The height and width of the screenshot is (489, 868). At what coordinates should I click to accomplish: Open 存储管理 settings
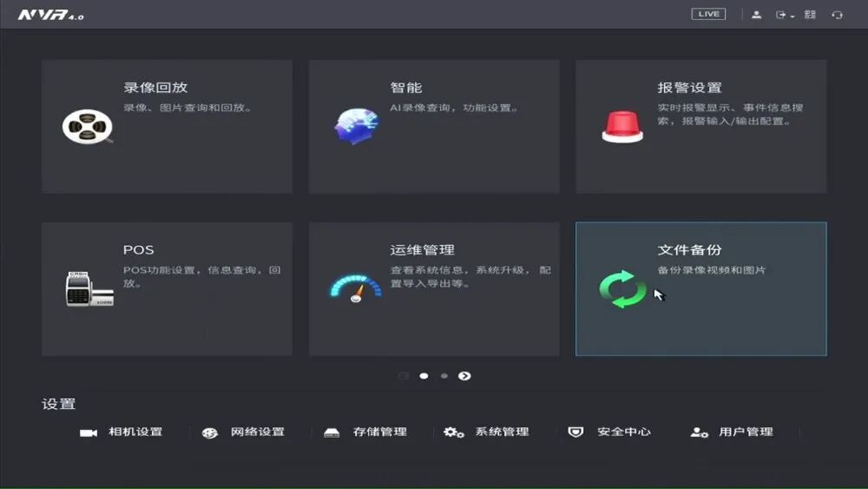(380, 432)
